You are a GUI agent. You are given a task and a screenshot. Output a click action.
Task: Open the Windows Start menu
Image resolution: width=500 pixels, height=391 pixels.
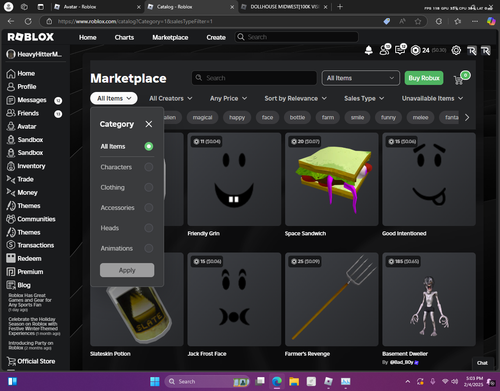pos(155,381)
